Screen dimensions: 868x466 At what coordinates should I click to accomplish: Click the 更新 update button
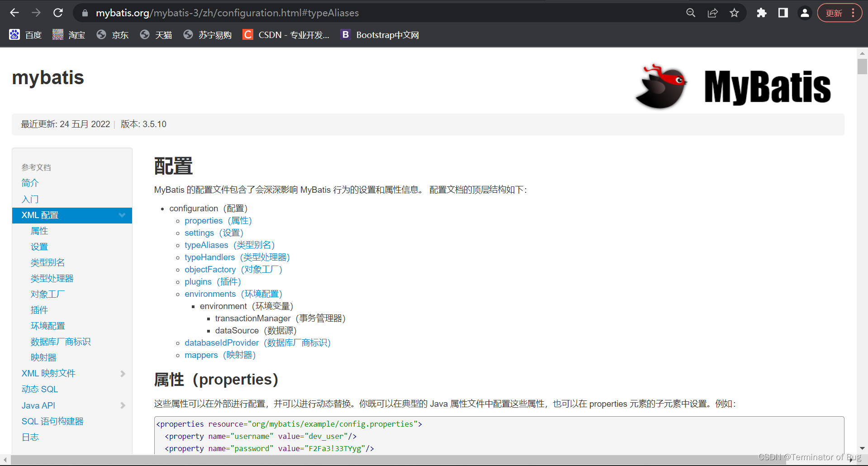pos(834,13)
